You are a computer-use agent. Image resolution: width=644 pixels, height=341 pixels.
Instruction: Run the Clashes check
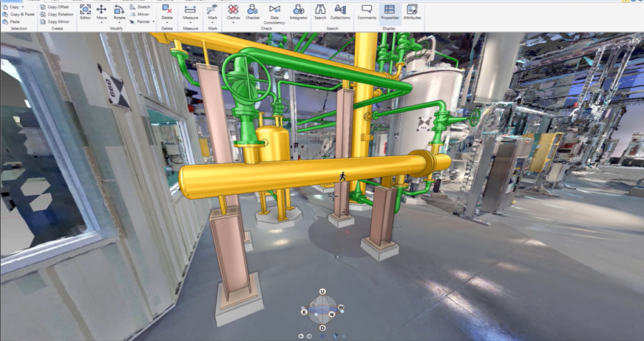point(233,11)
